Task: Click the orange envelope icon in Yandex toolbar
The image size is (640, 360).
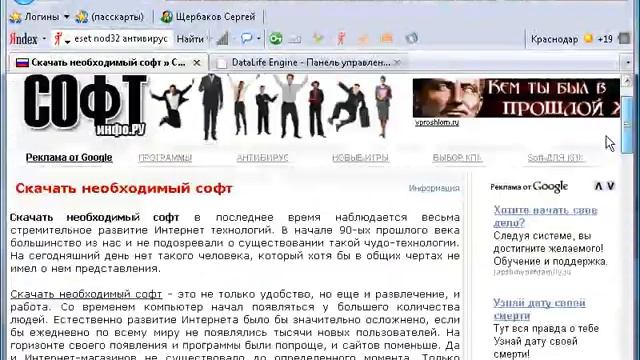Action: tap(387, 39)
